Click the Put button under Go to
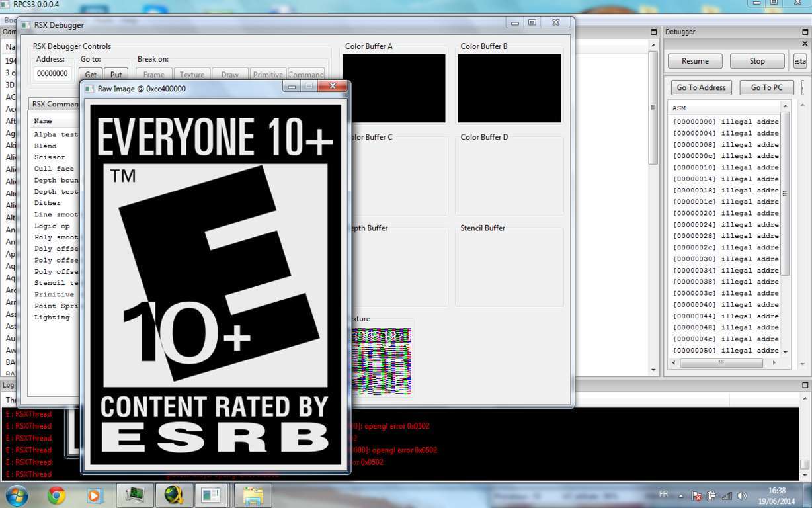Image resolution: width=812 pixels, height=508 pixels. pos(116,75)
